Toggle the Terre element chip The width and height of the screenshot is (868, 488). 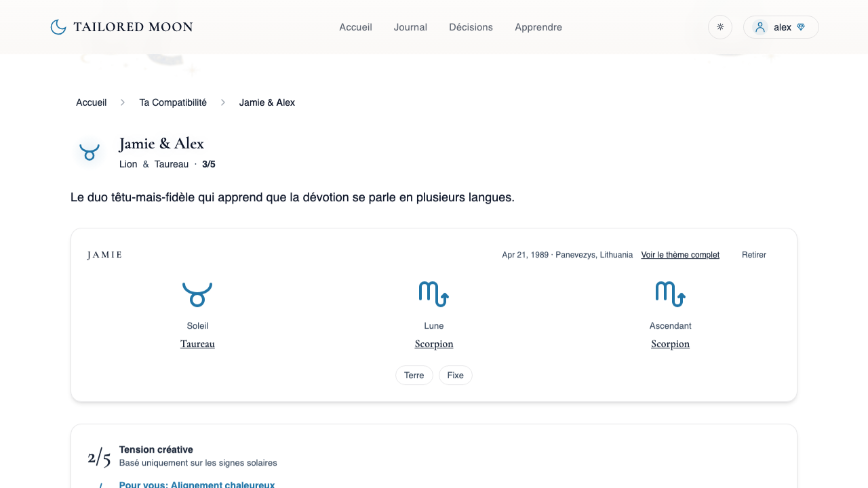coord(414,375)
